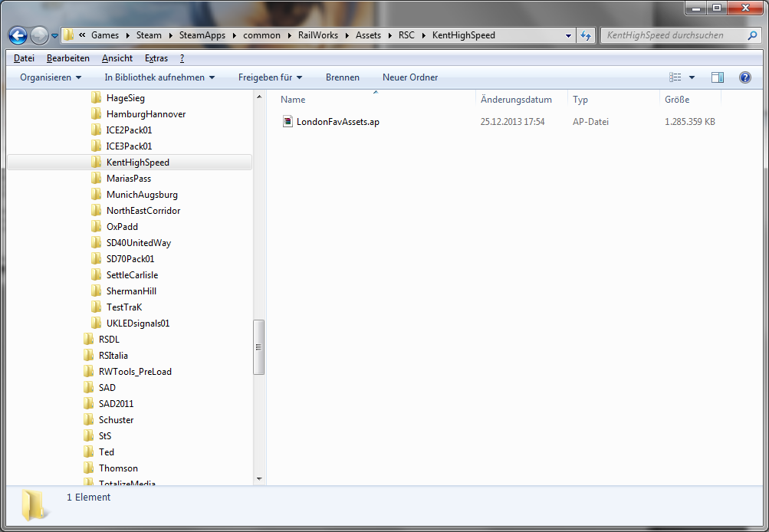Go back with the blue Back arrow
Image resolution: width=769 pixels, height=532 pixels.
pos(18,35)
